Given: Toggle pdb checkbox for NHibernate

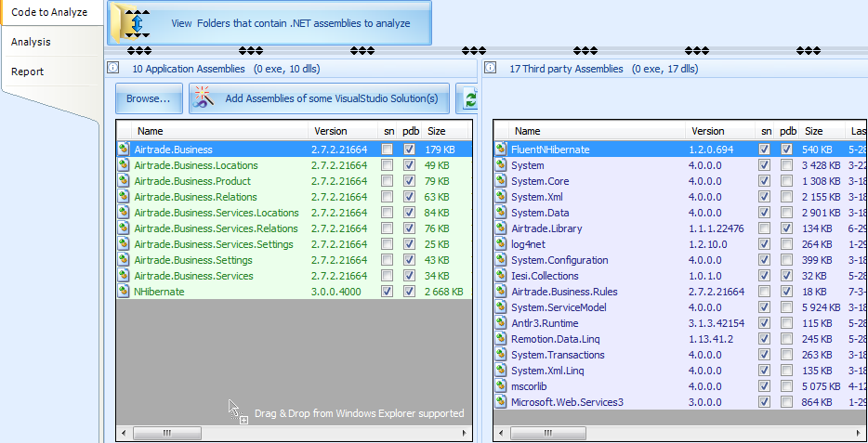Looking at the screenshot, I should (409, 292).
